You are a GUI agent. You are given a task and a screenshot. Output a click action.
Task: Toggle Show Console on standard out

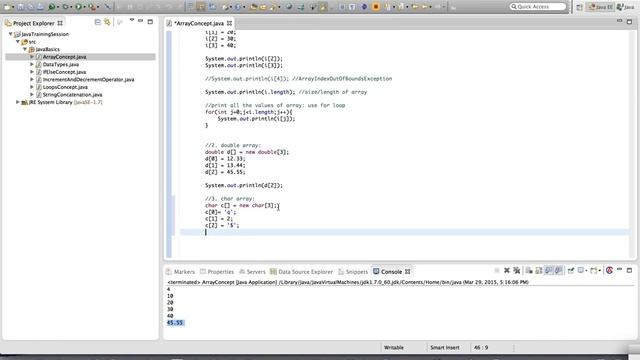[549, 270]
